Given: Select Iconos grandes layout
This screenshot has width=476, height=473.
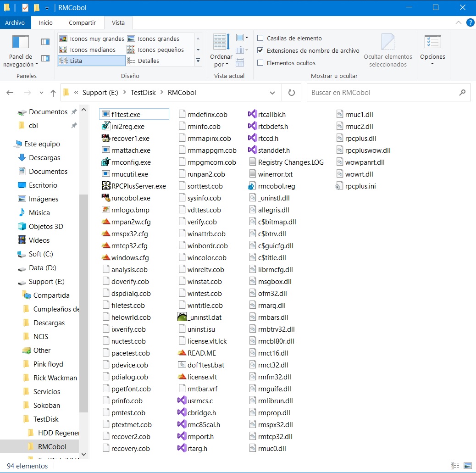Looking at the screenshot, I should coord(154,39).
